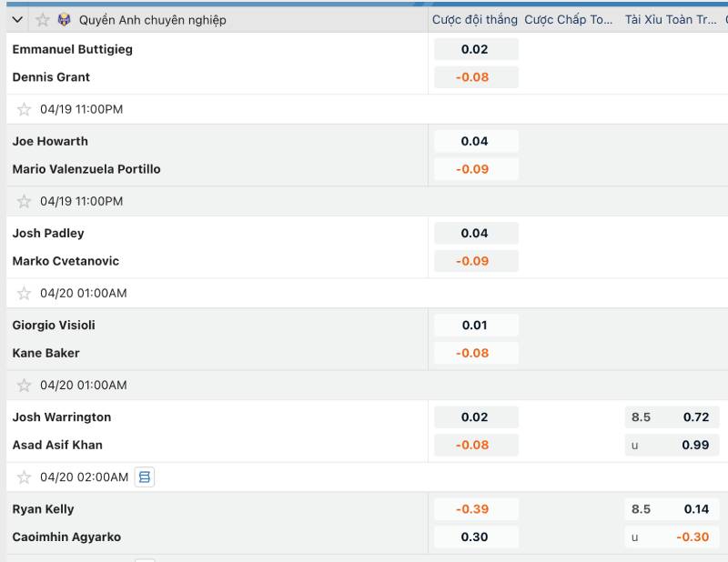Star the match under Marko Cvetanovic
Image resolution: width=728 pixels, height=562 pixels.
pos(25,293)
